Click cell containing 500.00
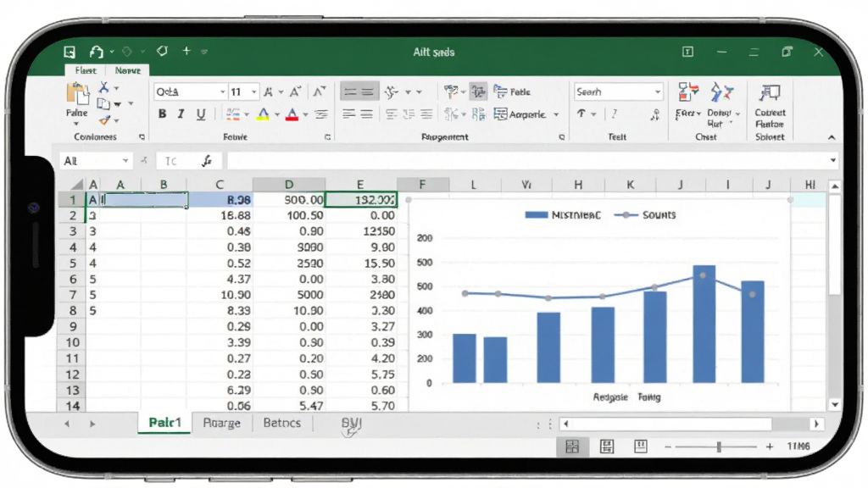Image resolution: width=868 pixels, height=488 pixels. (x=290, y=200)
